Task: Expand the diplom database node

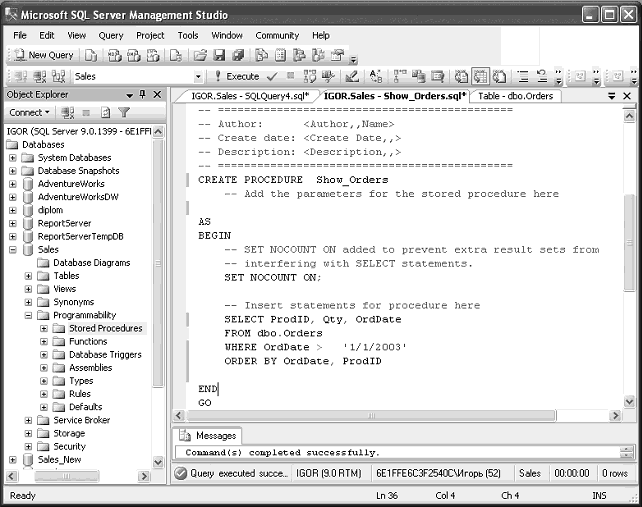Action: point(13,210)
